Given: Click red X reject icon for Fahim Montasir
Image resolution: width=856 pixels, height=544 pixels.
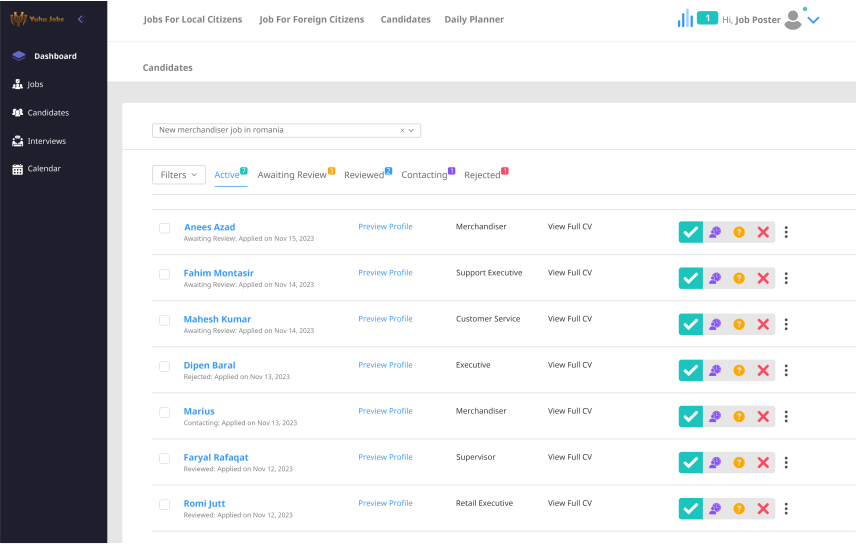Looking at the screenshot, I should pos(763,278).
